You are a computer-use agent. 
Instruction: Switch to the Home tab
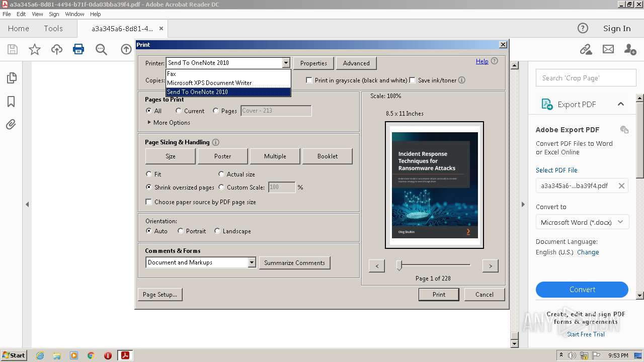pos(19,28)
